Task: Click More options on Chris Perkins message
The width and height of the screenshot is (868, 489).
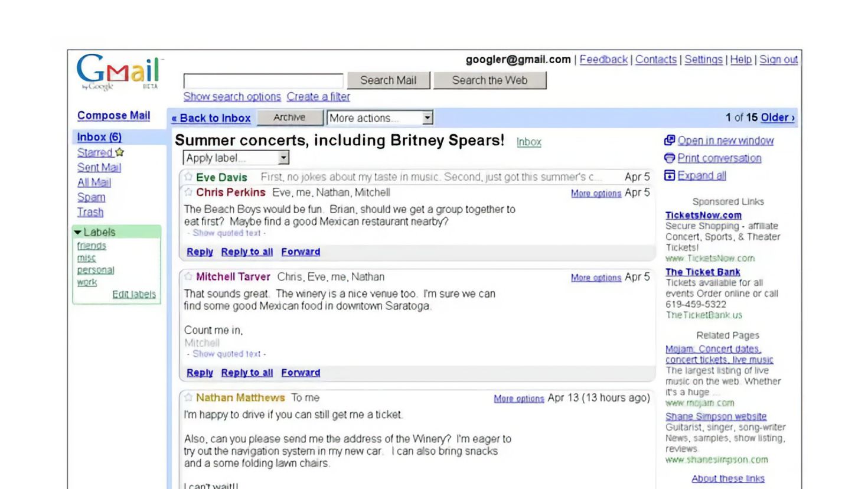Action: [596, 193]
